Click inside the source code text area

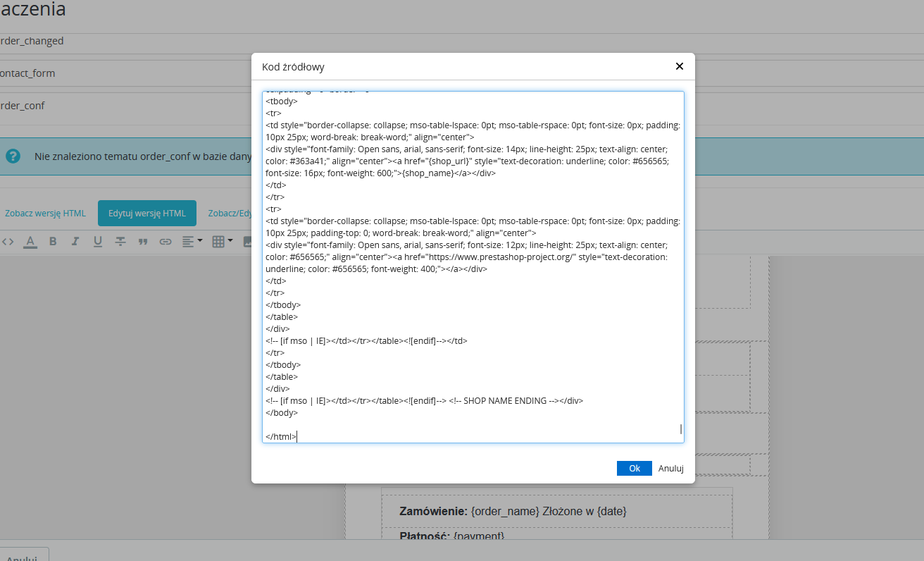pos(473,267)
